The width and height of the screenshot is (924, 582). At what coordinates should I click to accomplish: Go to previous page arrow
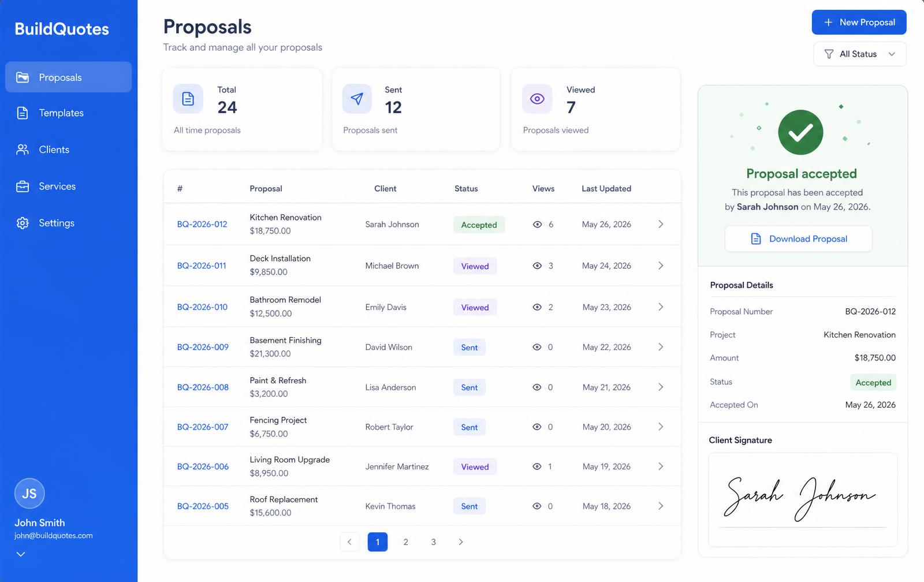click(349, 542)
